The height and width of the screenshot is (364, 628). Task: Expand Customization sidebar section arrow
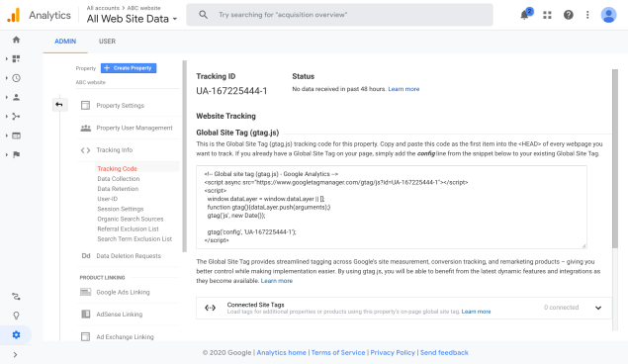pos(6,59)
